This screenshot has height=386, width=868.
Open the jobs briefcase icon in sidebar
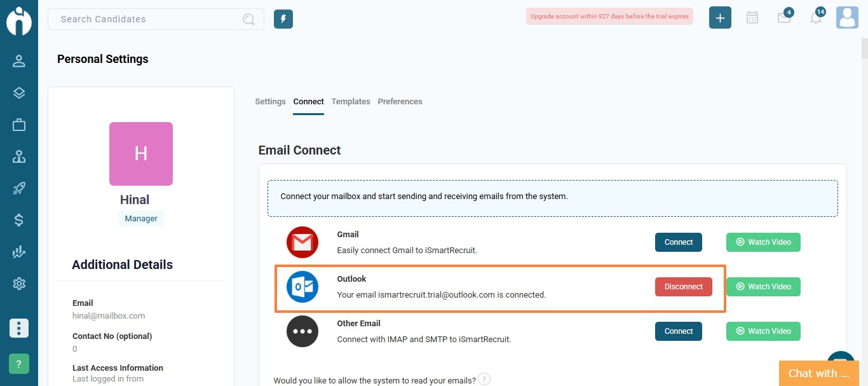[19, 125]
